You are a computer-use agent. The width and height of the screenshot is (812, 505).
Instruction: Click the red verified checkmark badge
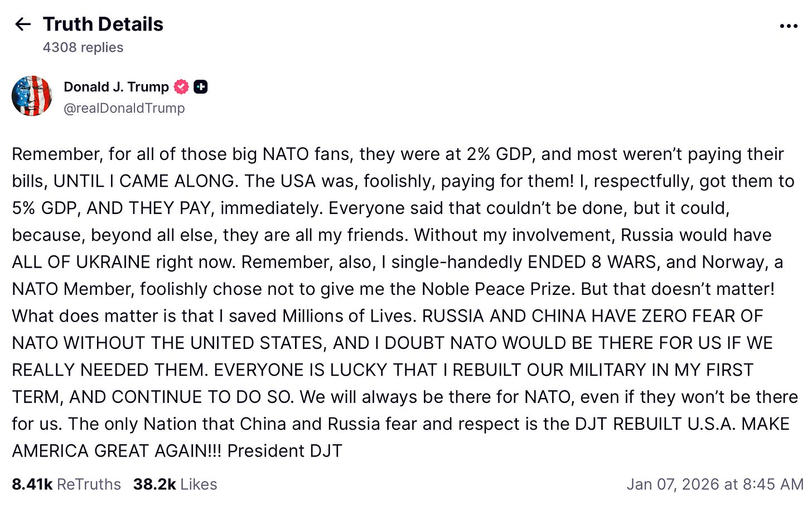pyautogui.click(x=181, y=87)
